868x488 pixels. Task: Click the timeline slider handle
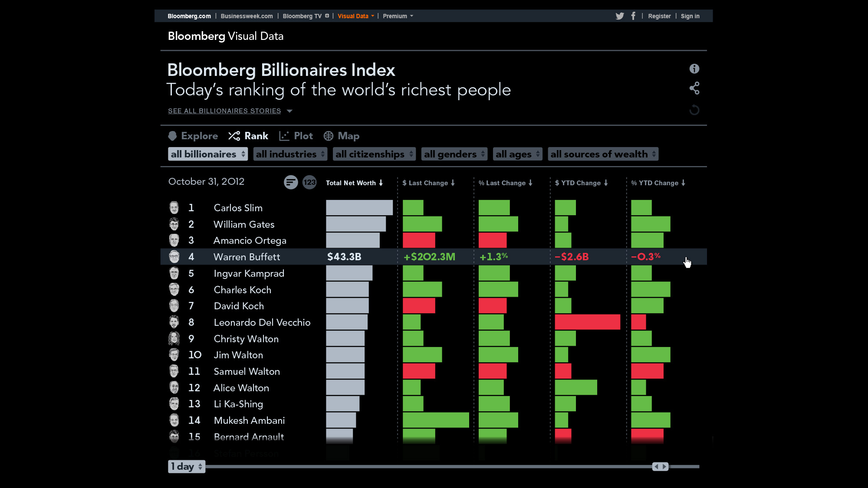[x=661, y=467]
